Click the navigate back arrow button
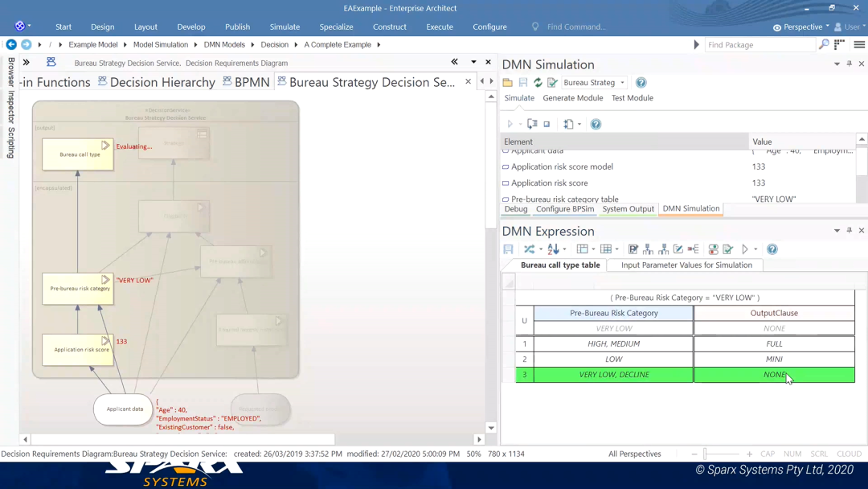This screenshot has width=868, height=489. click(11, 44)
